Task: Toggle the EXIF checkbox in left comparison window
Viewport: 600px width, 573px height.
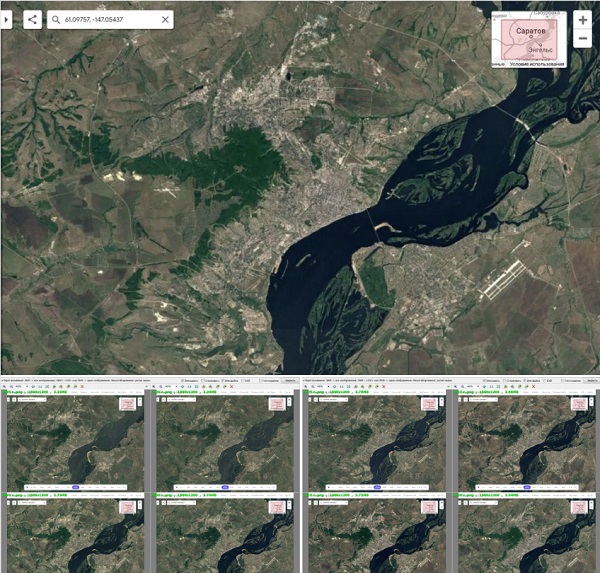Action: point(243,380)
